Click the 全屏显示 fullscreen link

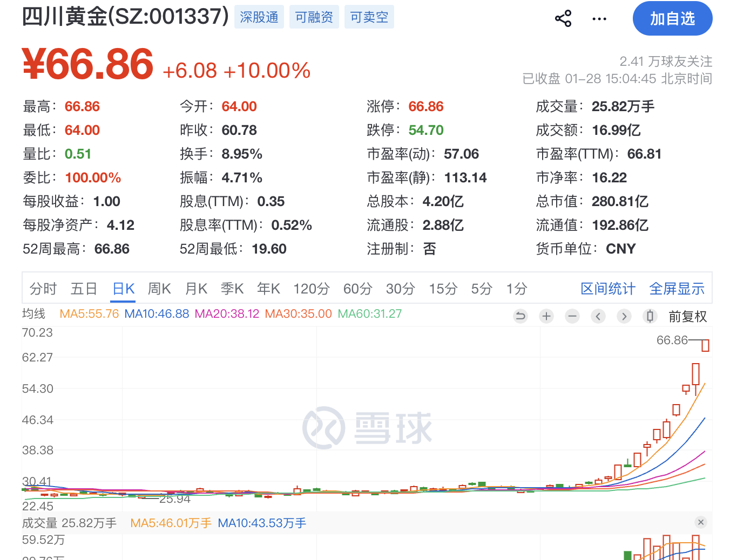point(677,289)
